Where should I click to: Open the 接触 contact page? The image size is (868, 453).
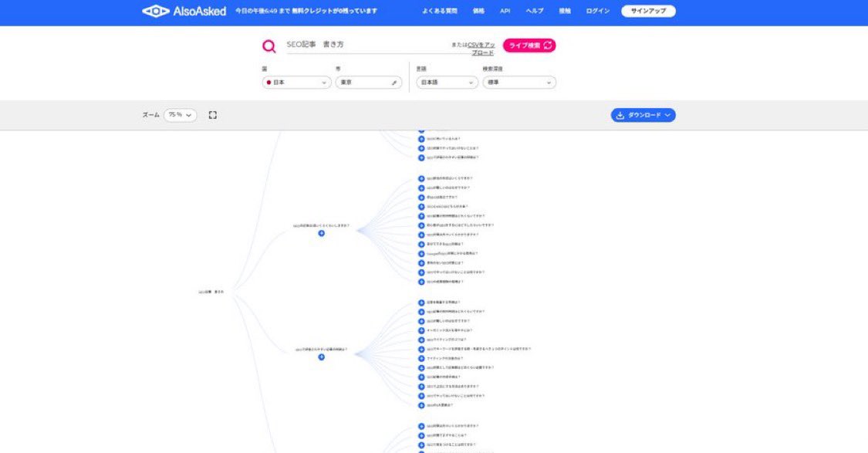click(565, 11)
